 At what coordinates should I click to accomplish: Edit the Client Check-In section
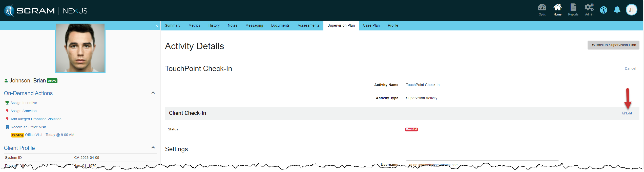[627, 113]
